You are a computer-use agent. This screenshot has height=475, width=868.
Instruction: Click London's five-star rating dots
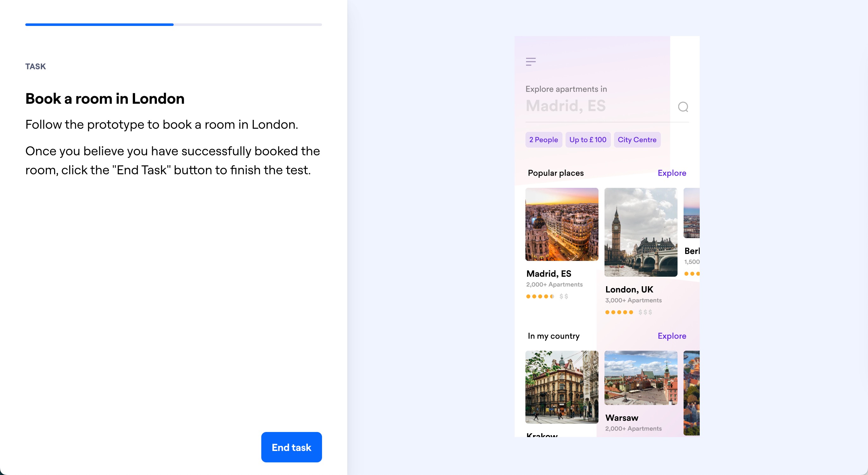click(x=619, y=312)
